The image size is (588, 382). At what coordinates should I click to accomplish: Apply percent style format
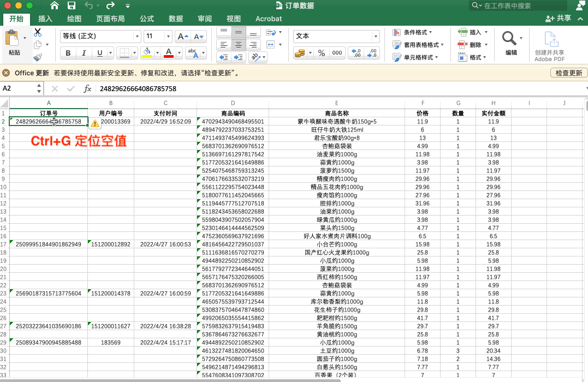point(322,53)
